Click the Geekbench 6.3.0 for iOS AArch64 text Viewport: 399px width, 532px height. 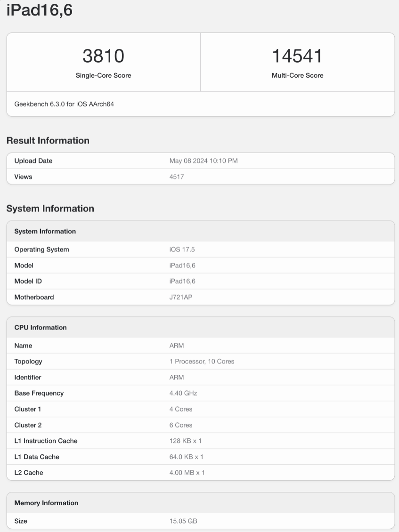click(x=64, y=104)
